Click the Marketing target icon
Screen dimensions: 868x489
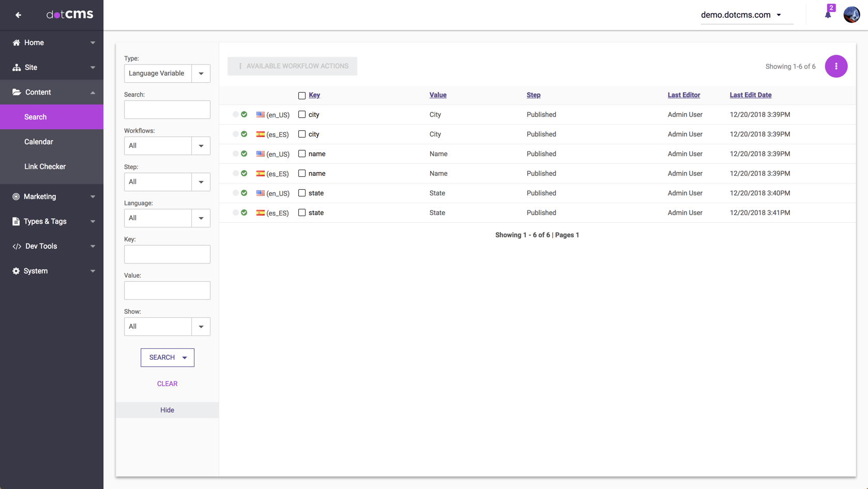tap(16, 196)
